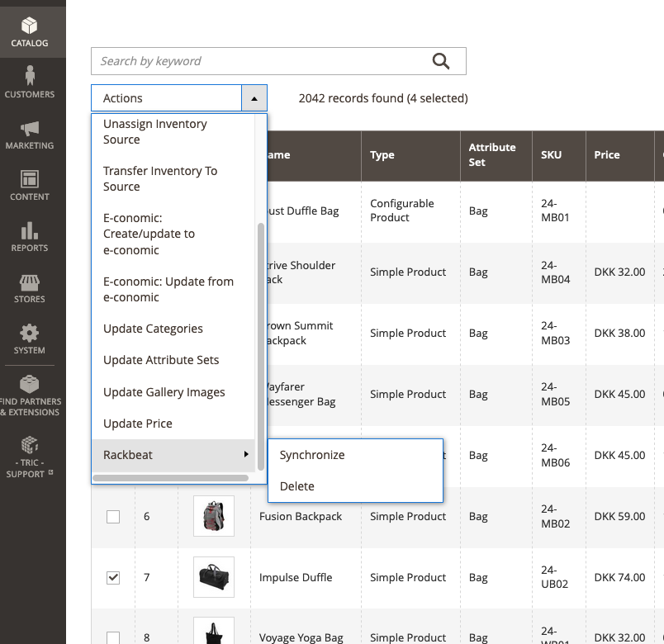664x644 pixels.
Task: Select the Voyage Yoga Bag checkbox
Action: click(113, 637)
